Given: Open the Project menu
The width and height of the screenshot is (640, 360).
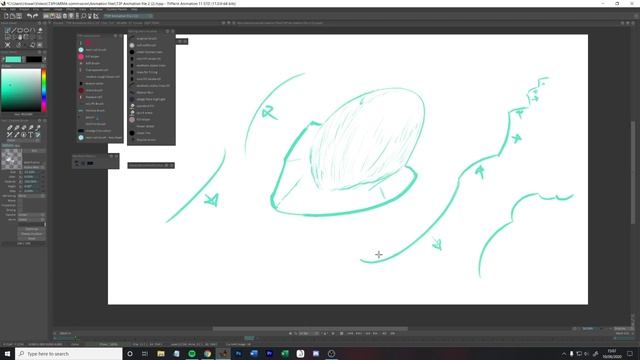Looking at the screenshot, I should (x=24, y=9).
